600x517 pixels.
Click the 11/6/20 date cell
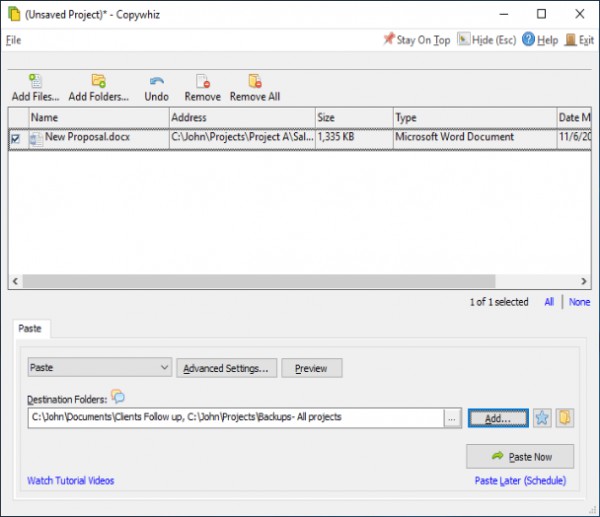575,137
